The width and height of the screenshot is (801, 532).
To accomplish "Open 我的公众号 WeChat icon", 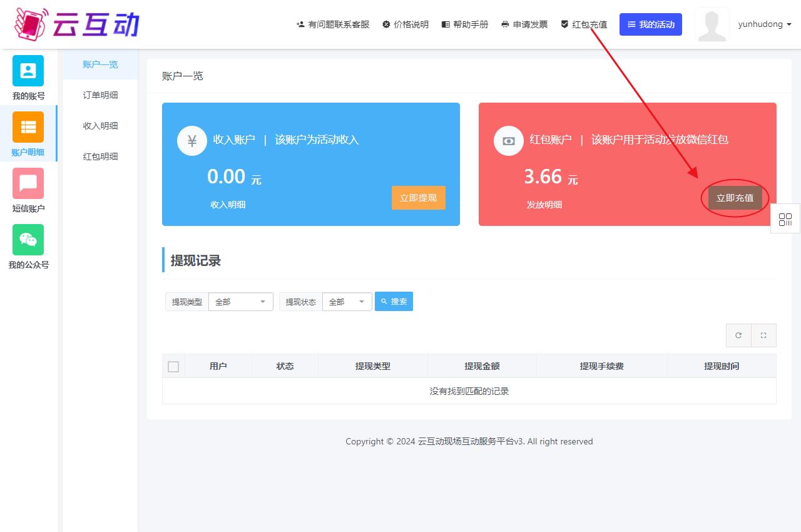I will tap(28, 240).
